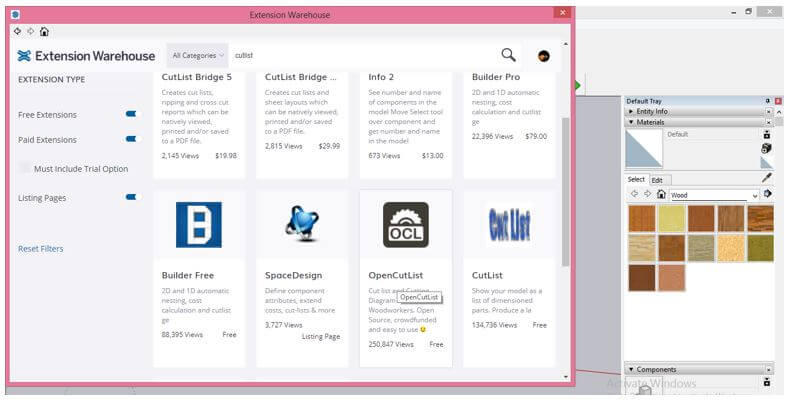Open the user profile avatar
This screenshot has width=790, height=405.
click(x=544, y=56)
